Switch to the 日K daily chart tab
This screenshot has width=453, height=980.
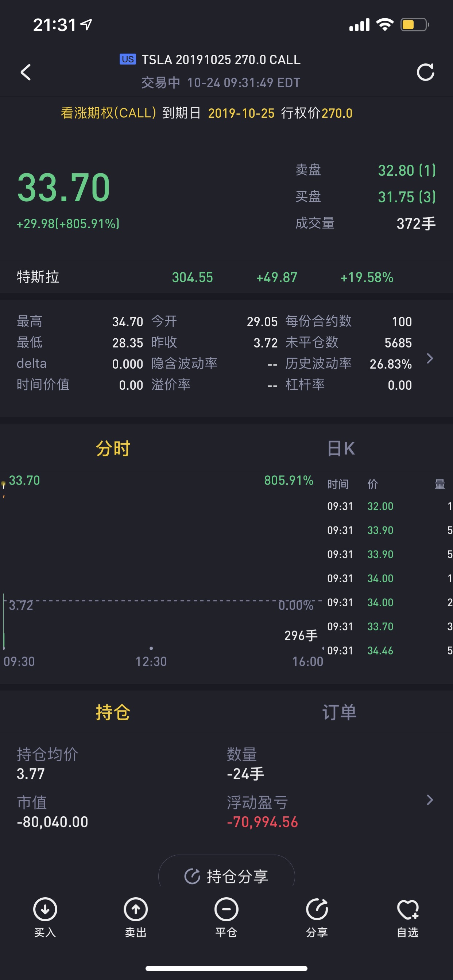(341, 448)
